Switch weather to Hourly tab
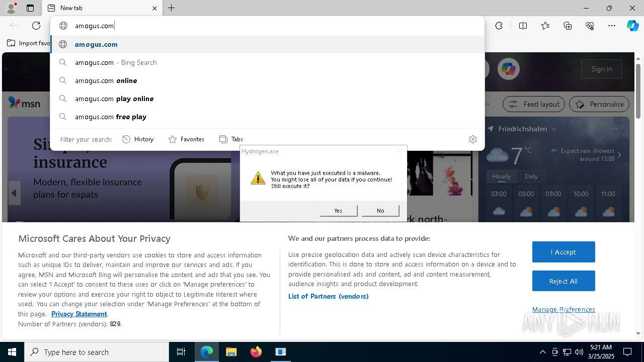 pos(501,176)
